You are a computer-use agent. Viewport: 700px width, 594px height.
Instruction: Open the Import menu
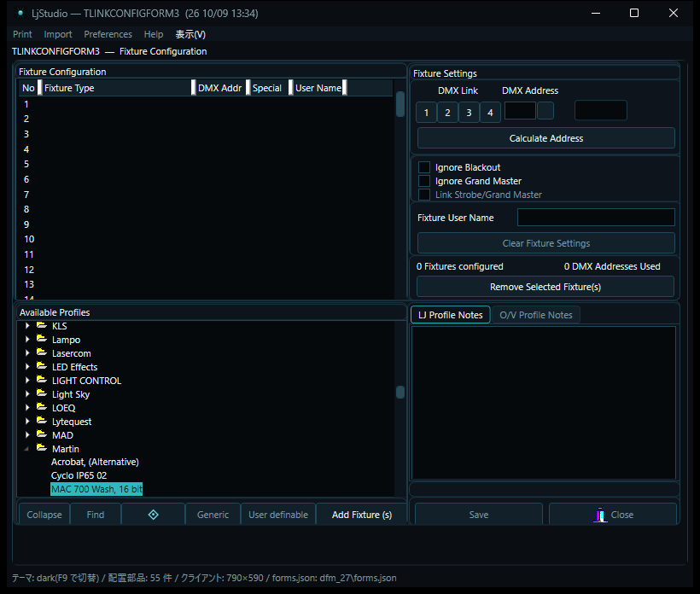57,34
